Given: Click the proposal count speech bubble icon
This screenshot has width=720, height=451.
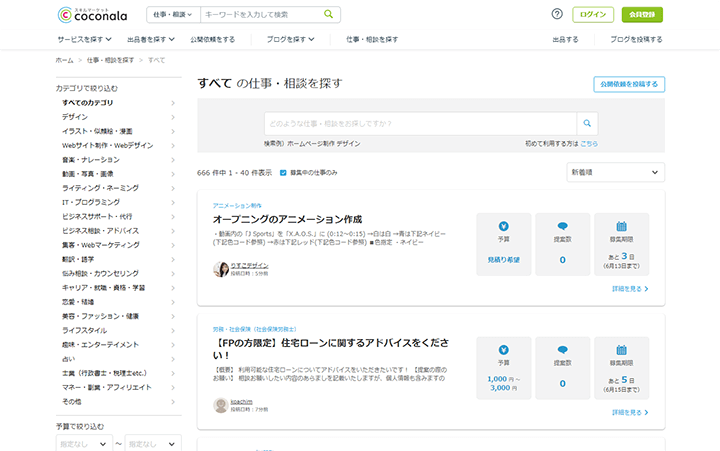Looking at the screenshot, I should 562,226.
